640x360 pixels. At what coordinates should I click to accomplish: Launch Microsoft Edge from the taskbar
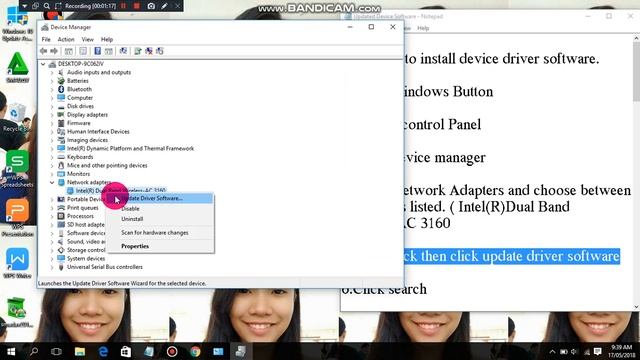(x=103, y=351)
